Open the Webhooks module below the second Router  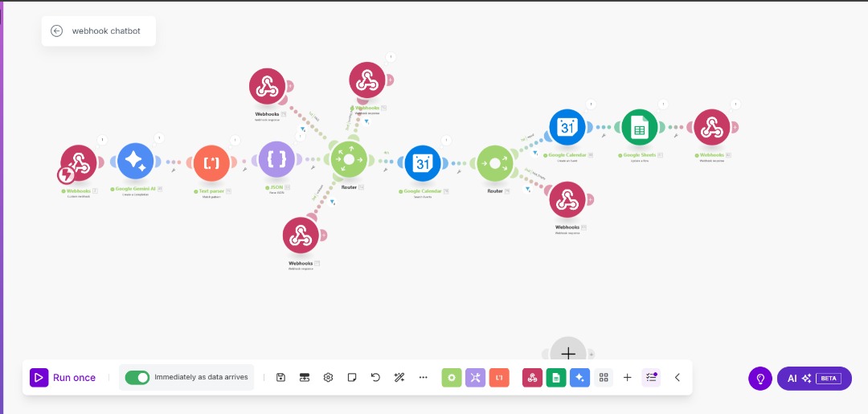click(x=567, y=200)
